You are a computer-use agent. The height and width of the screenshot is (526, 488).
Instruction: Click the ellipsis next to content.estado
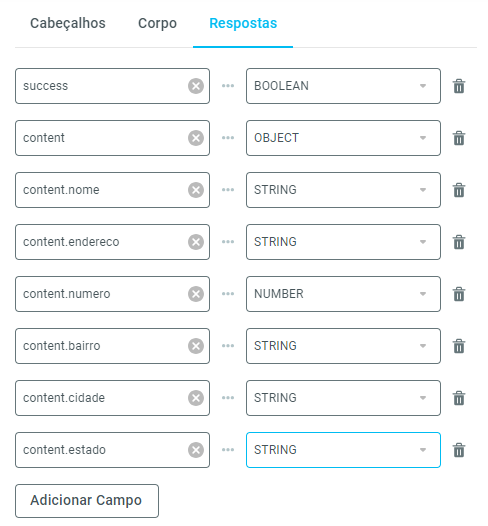click(228, 450)
